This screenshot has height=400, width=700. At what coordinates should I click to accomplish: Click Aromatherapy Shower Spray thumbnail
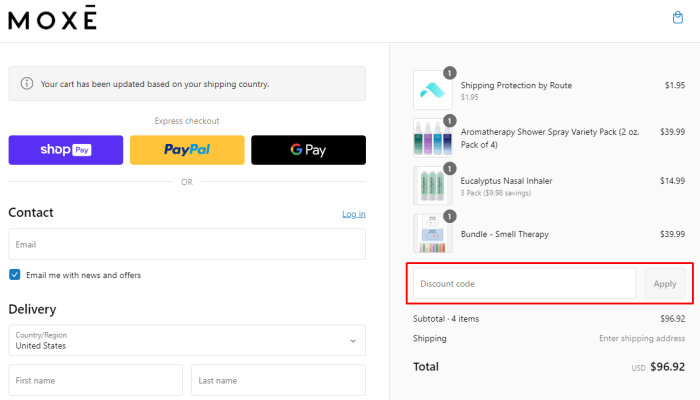click(433, 138)
